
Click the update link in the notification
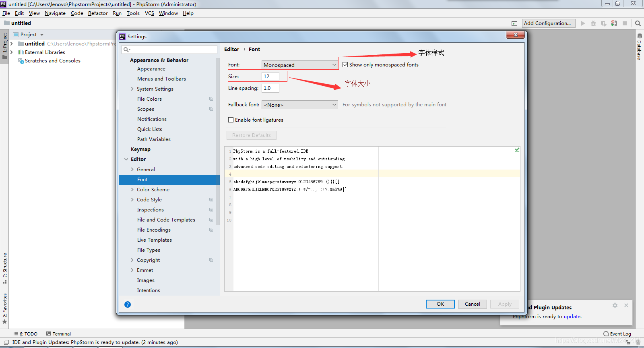(572, 317)
